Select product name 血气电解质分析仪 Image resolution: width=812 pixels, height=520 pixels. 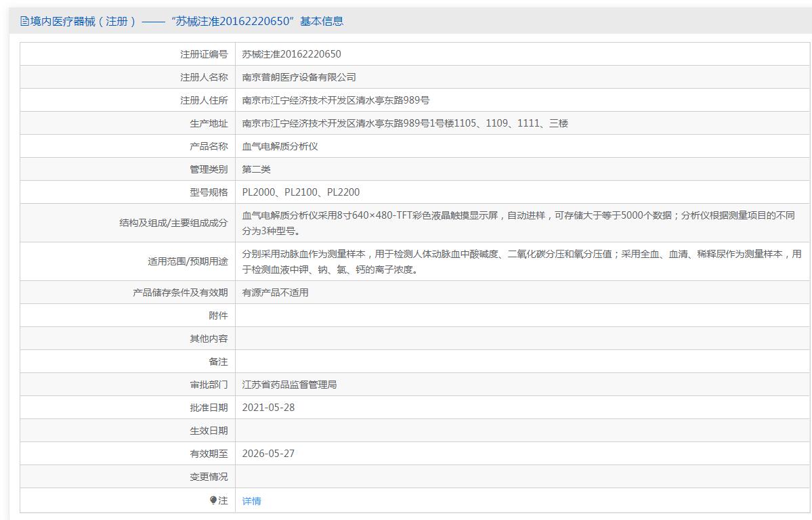[x=280, y=146]
